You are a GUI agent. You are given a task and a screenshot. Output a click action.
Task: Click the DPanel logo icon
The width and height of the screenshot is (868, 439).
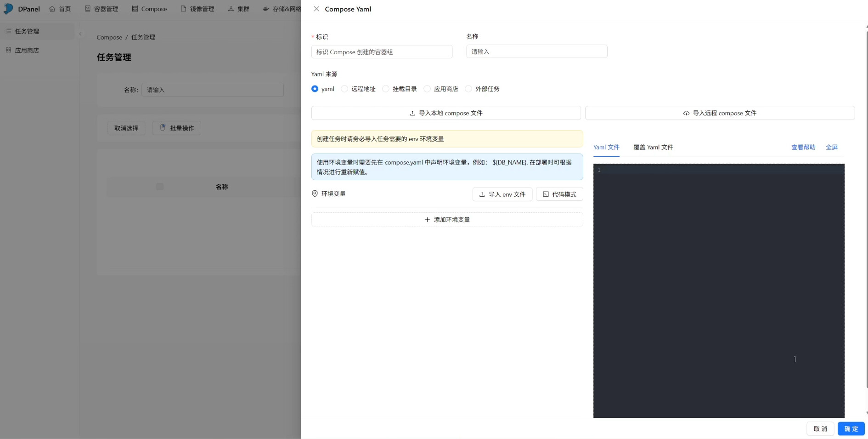8,9
